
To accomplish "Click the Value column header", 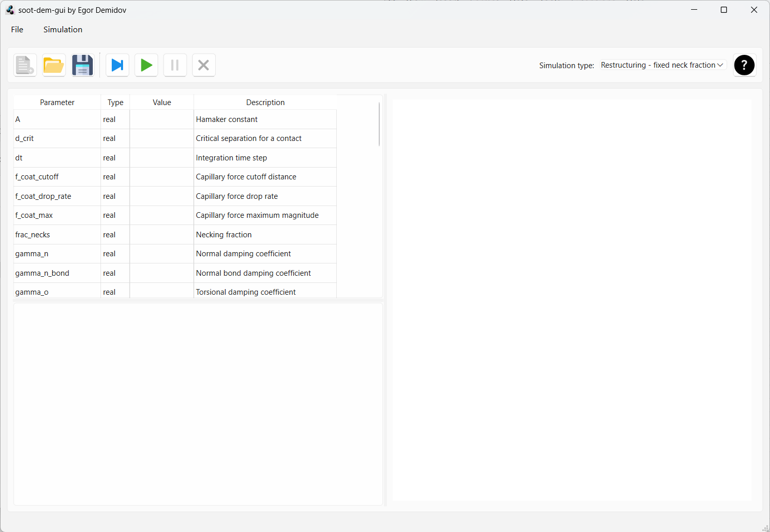I will (162, 103).
